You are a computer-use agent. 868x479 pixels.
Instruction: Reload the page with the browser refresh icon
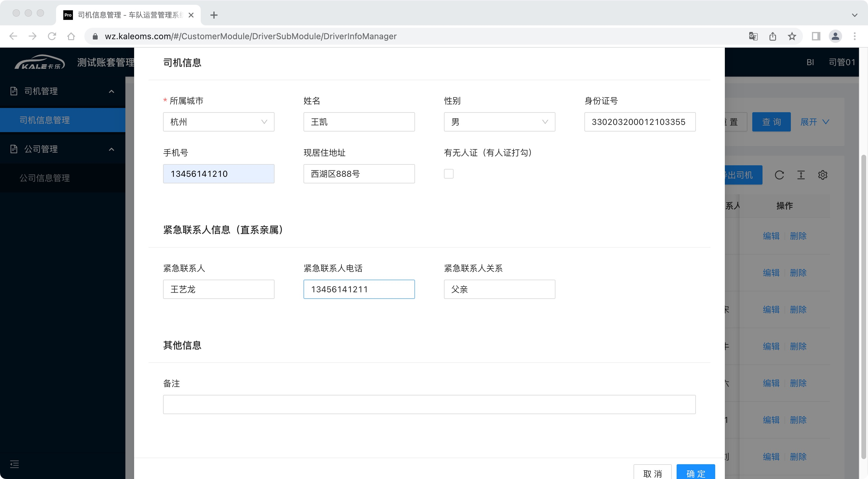tap(52, 36)
